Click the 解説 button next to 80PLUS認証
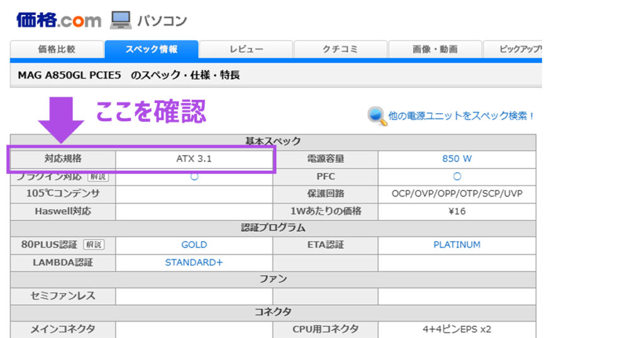Screen dimensions: 644x338 (x=94, y=245)
